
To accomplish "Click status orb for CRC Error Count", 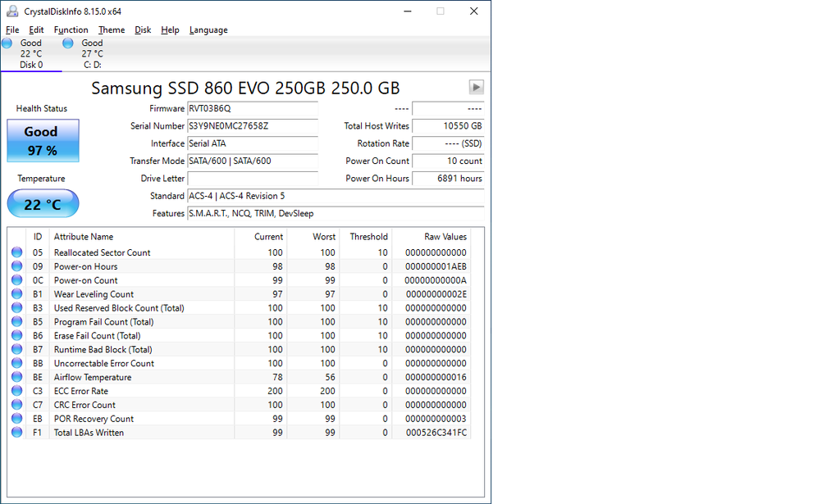I will pyautogui.click(x=17, y=405).
